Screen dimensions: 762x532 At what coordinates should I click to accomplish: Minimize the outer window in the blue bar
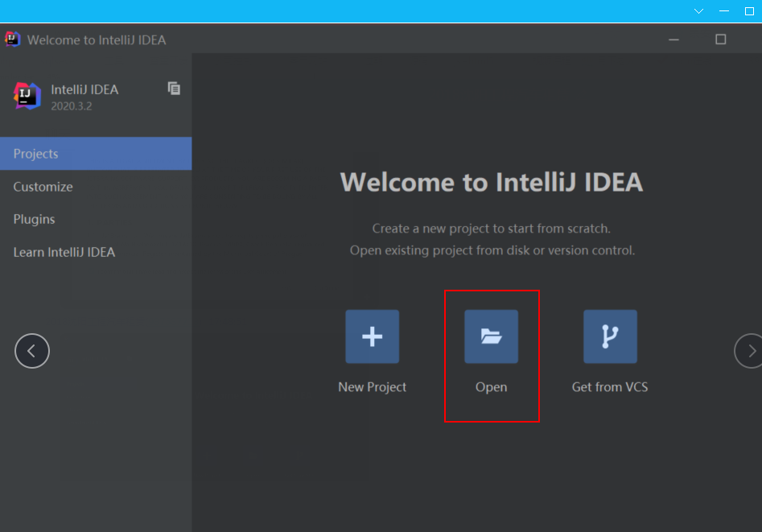724,10
